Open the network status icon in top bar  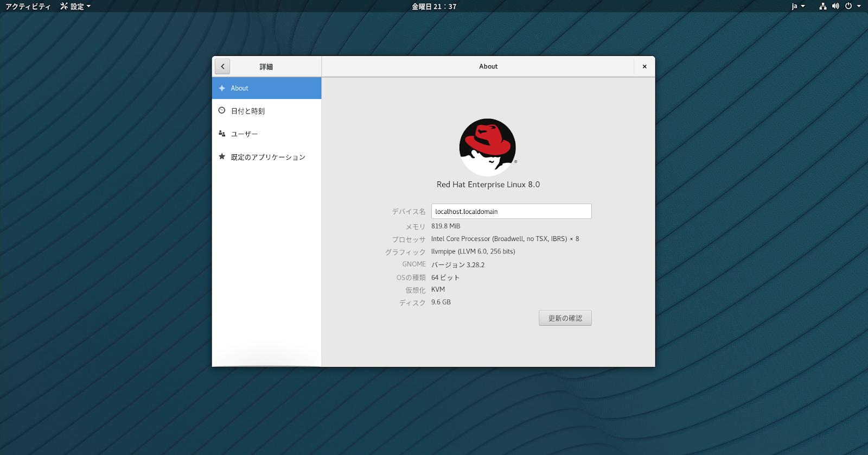coord(823,7)
